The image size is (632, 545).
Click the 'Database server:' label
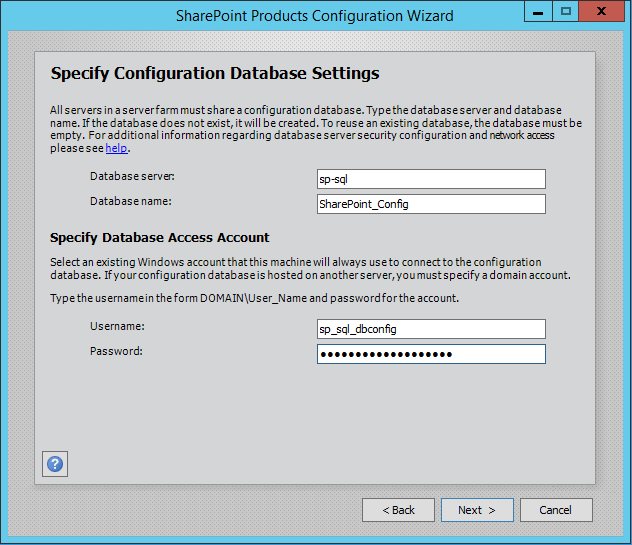[132, 176]
